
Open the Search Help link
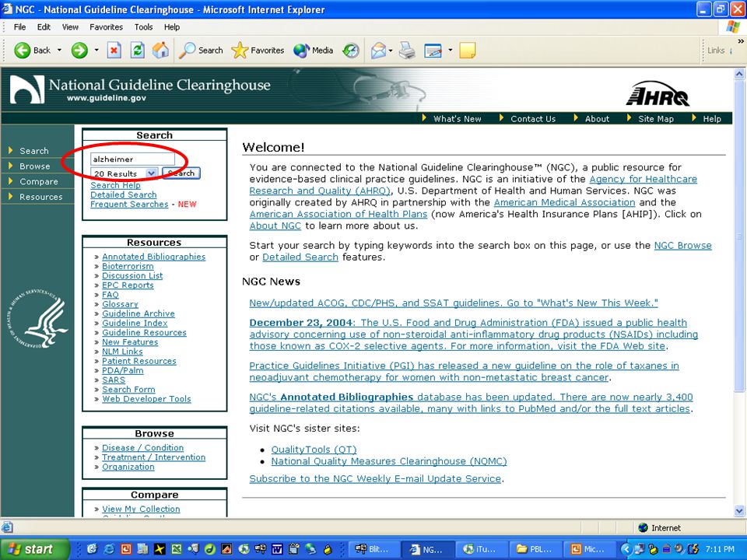click(115, 185)
